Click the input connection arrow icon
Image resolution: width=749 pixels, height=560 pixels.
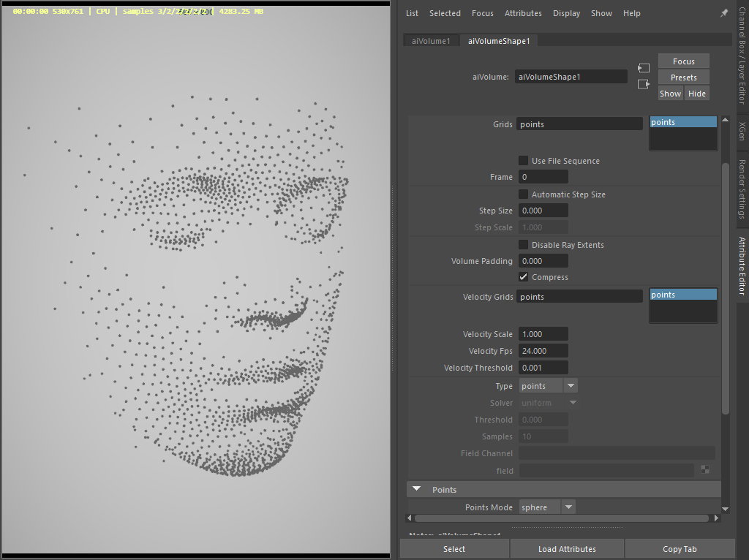coord(643,68)
